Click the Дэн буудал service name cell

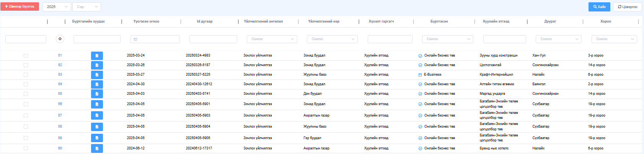point(312,94)
